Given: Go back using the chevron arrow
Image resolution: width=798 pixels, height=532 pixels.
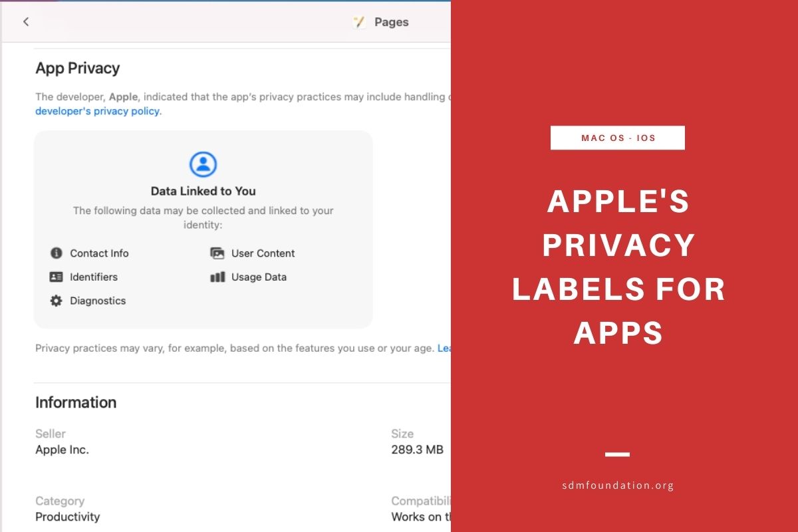Looking at the screenshot, I should click(26, 21).
